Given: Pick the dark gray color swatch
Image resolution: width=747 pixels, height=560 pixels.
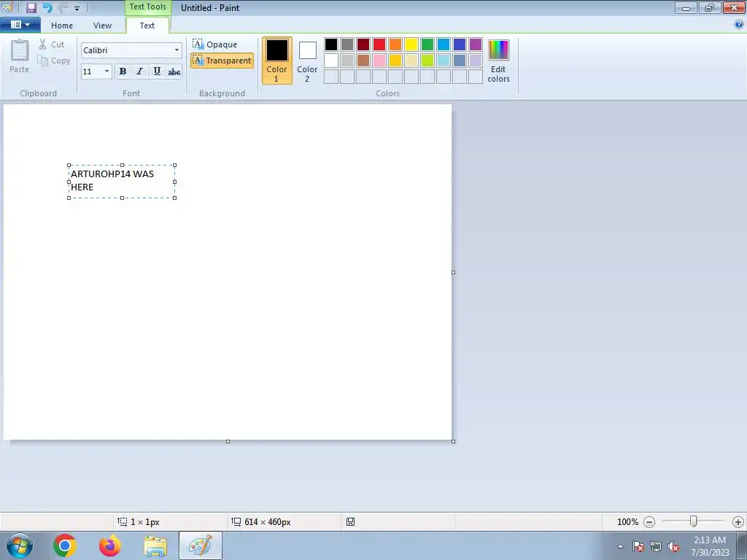Looking at the screenshot, I should [x=347, y=44].
